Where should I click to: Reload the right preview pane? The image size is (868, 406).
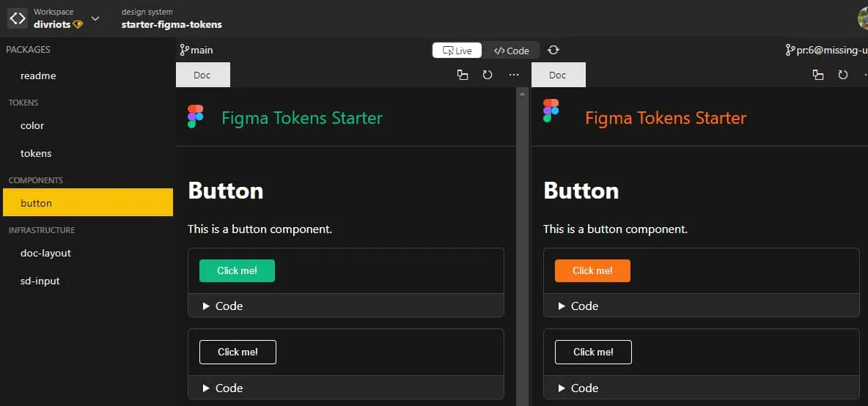coord(843,75)
